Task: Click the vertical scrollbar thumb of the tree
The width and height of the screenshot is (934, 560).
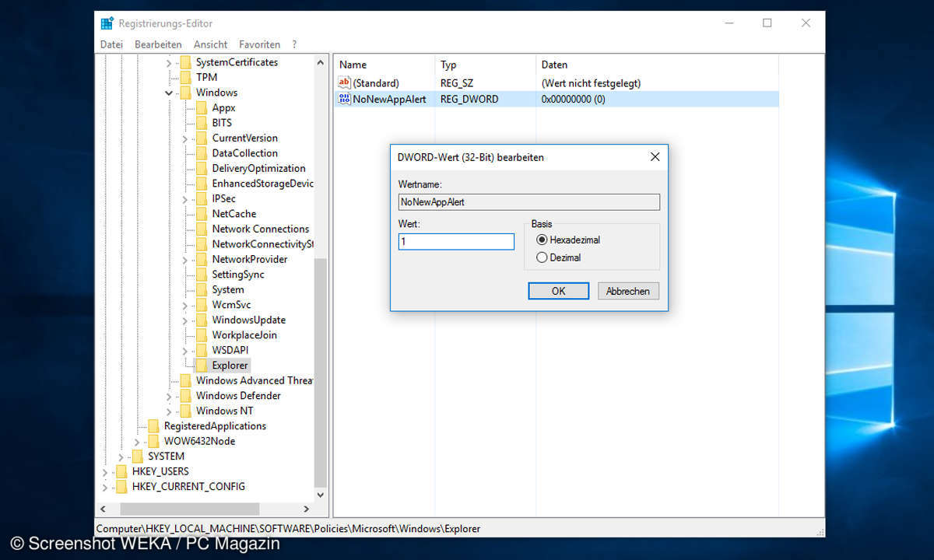Action: [320, 373]
